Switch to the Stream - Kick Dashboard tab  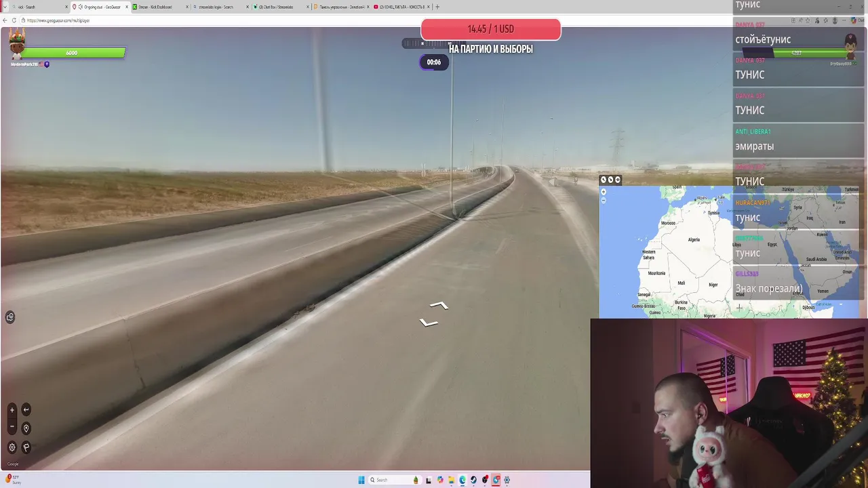coord(161,7)
